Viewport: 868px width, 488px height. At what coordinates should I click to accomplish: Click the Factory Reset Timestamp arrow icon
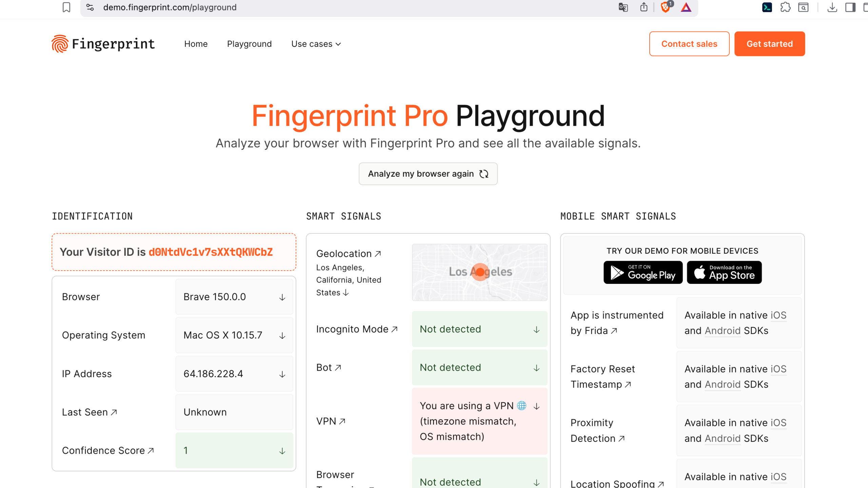click(628, 384)
